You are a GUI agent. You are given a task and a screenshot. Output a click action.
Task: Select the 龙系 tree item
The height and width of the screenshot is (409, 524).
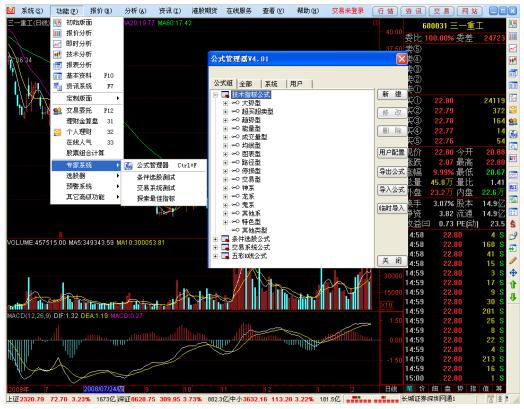pyautogui.click(x=248, y=196)
